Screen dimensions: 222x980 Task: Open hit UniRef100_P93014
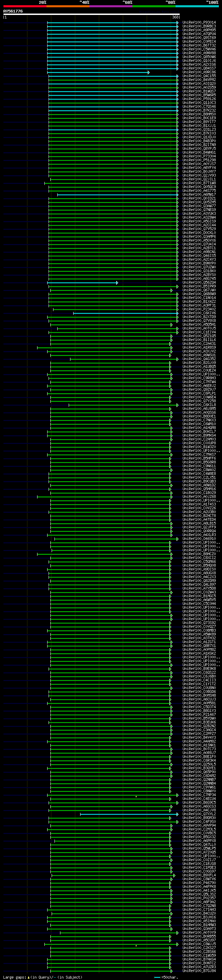tap(199, 23)
